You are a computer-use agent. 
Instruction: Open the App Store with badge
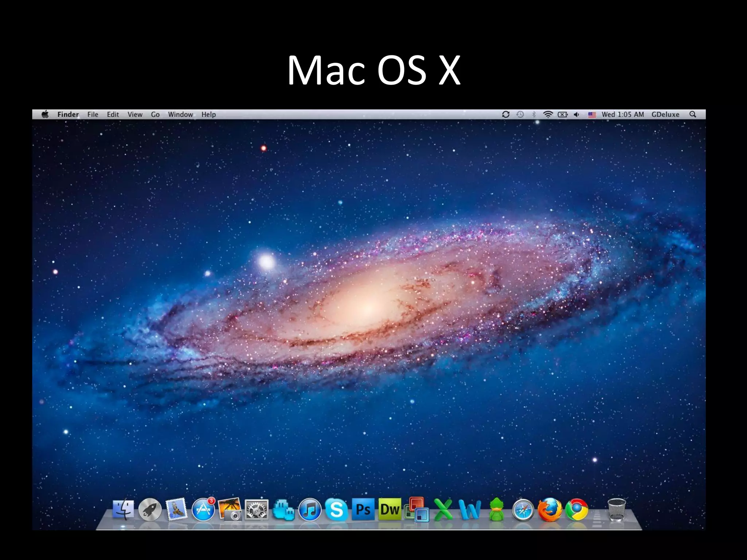click(204, 509)
